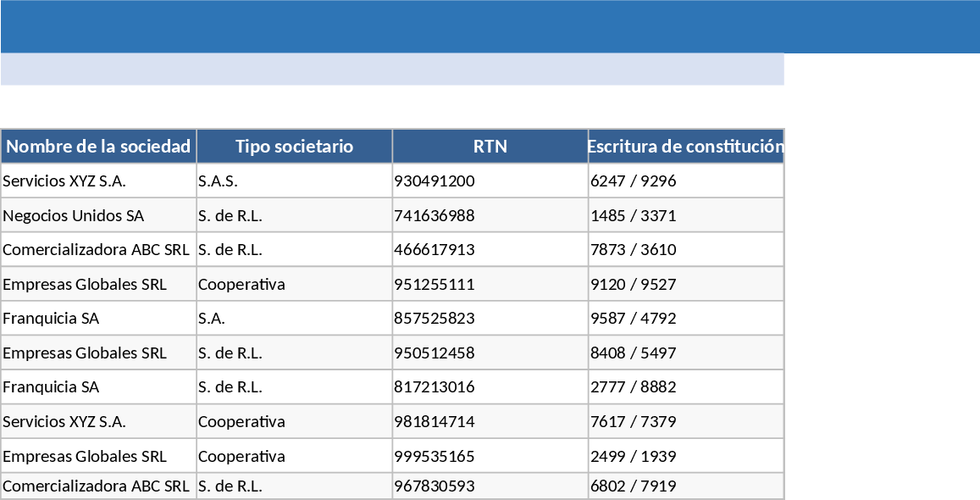
Task: Select the cell "2499 / 1939"
Action: click(686, 456)
